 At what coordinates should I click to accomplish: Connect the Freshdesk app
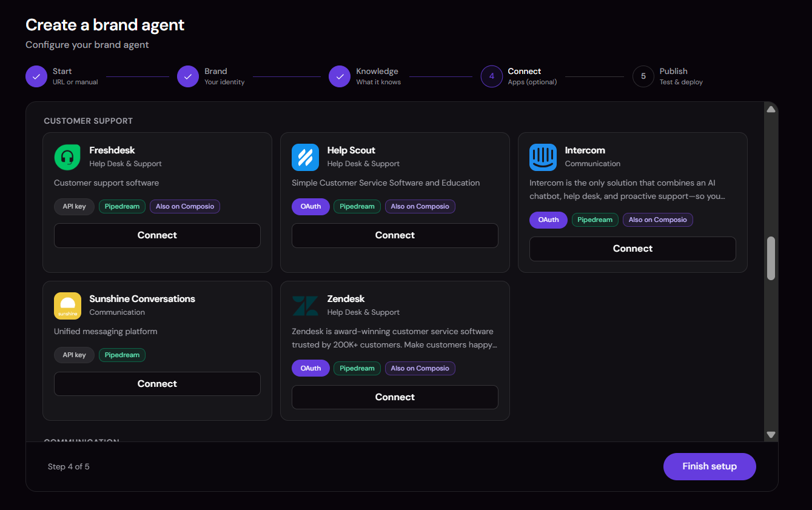point(157,235)
